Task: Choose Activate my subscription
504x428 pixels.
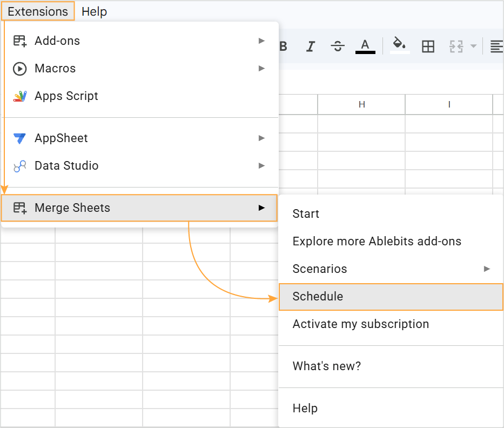Action: click(391, 324)
